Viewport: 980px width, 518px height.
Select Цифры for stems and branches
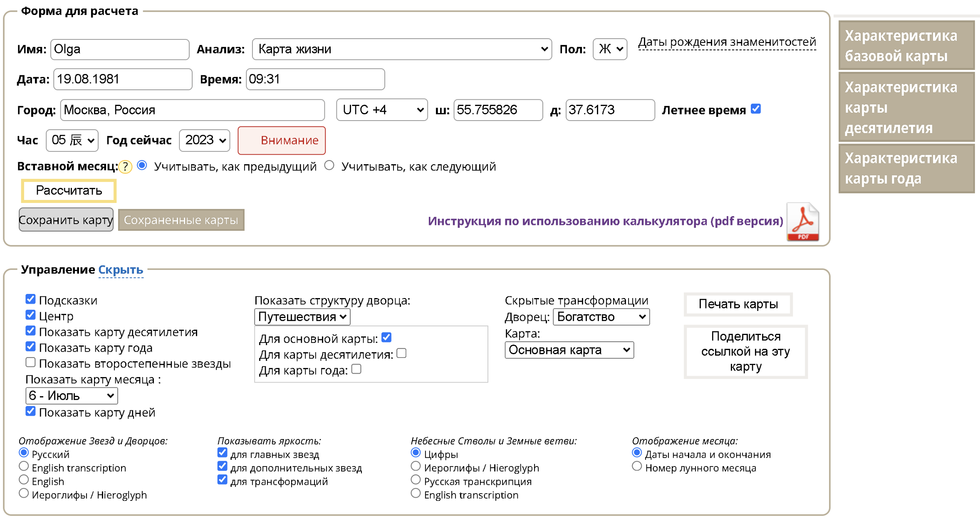point(416,452)
